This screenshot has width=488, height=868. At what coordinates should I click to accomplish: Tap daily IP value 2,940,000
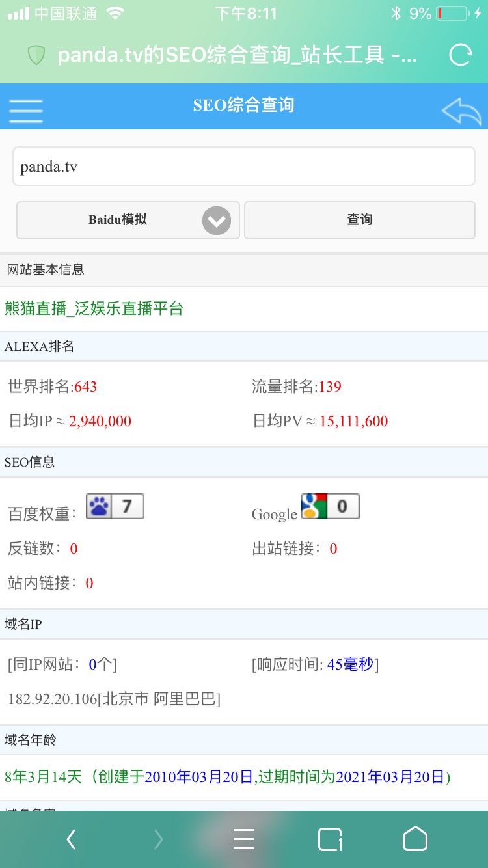coord(100,421)
